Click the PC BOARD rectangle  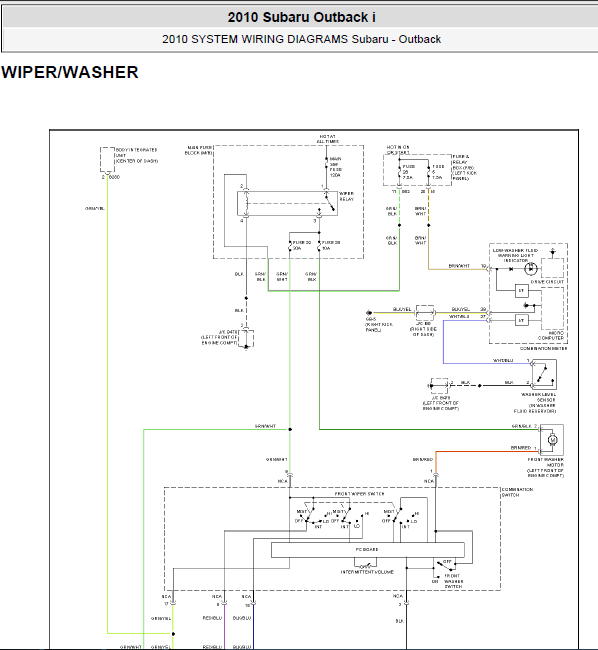coord(368,550)
